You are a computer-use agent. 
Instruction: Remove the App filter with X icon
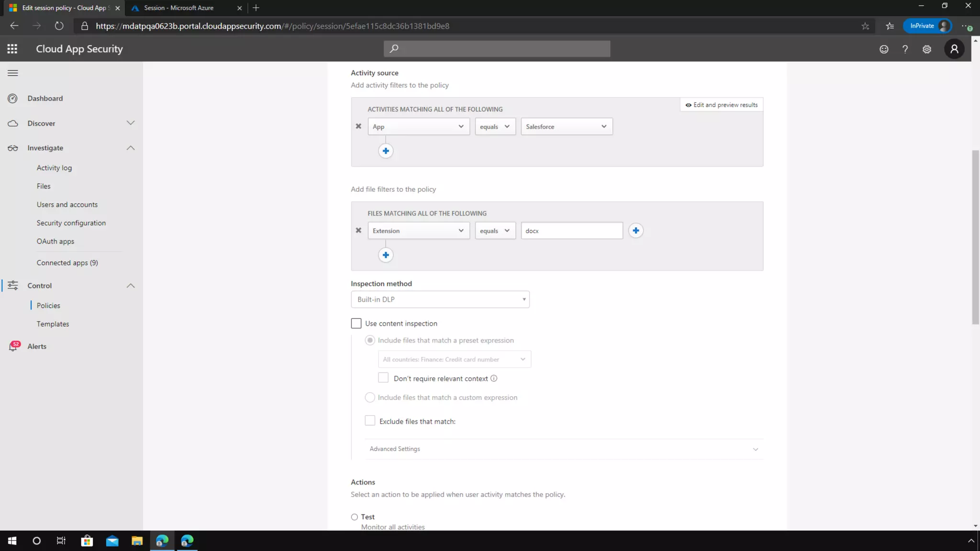tap(358, 126)
